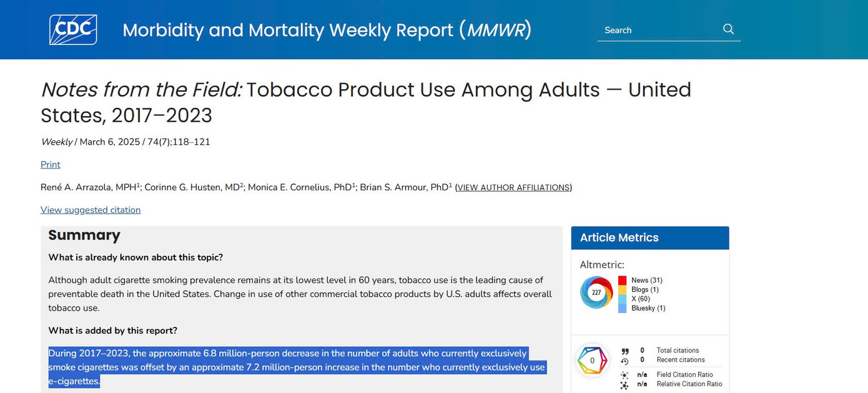The image size is (868, 393).
Task: Open the Dimensions citation badge
Action: pos(592,361)
